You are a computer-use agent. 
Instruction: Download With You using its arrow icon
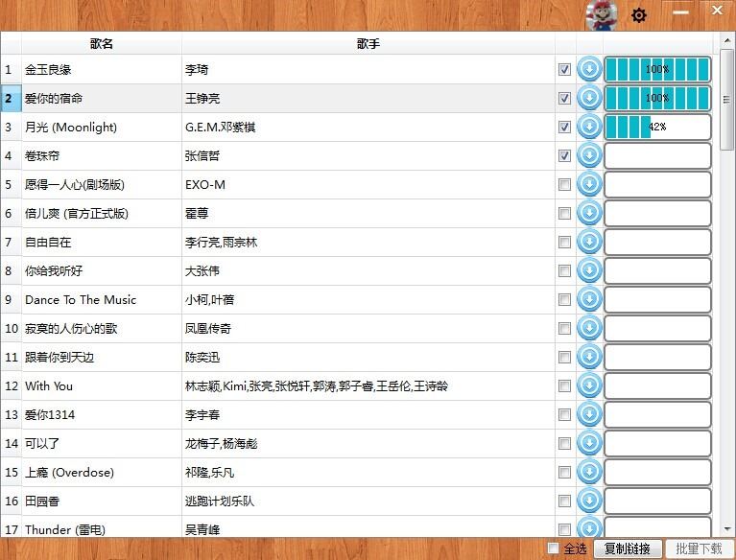pyautogui.click(x=589, y=385)
